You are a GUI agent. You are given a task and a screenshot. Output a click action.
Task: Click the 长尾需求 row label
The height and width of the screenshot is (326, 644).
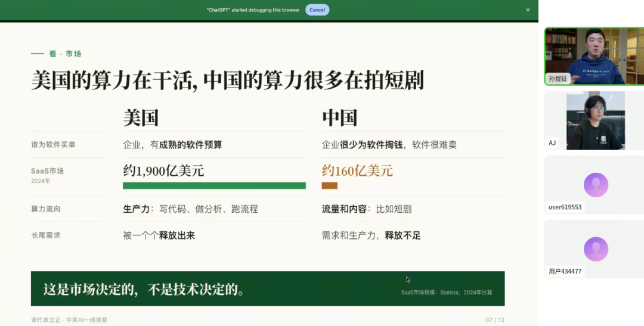click(x=45, y=235)
